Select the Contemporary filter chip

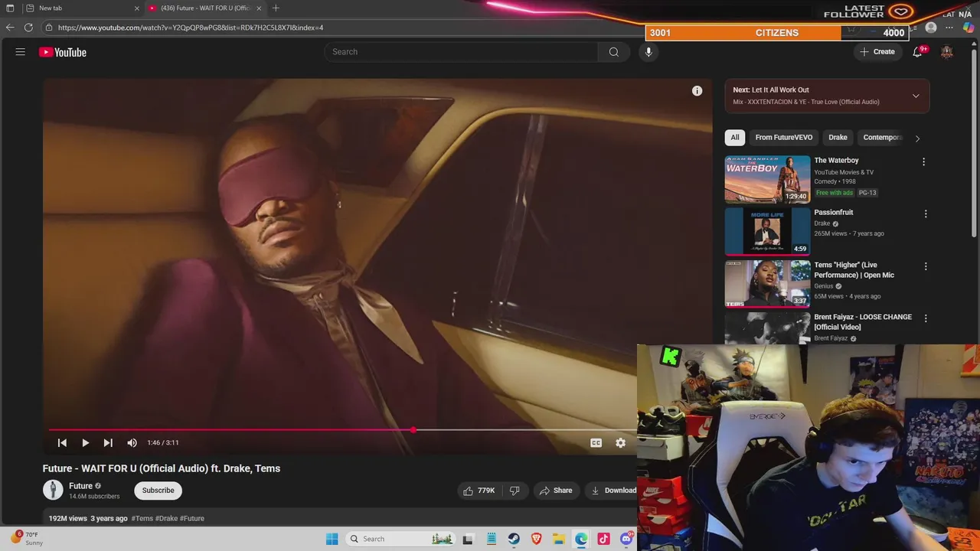pyautogui.click(x=883, y=138)
